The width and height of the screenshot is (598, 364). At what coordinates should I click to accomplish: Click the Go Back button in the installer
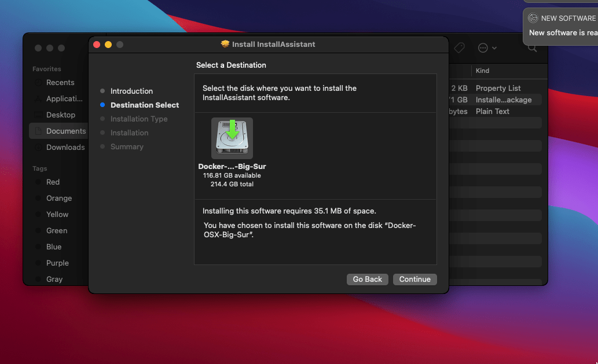coord(367,279)
